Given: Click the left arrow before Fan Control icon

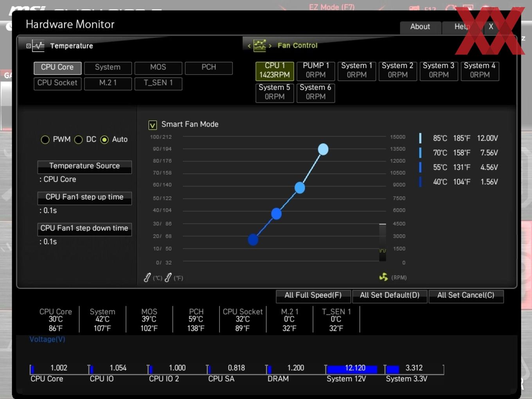Looking at the screenshot, I should [x=249, y=46].
